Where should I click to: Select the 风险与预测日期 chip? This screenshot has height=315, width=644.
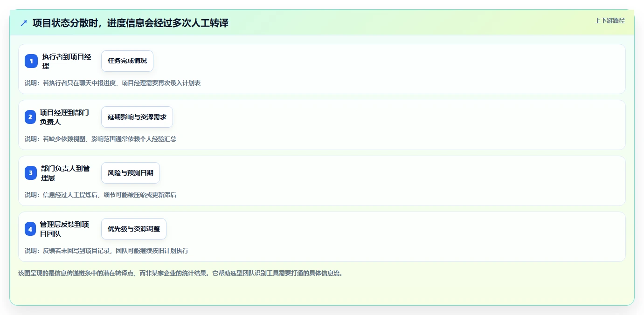coord(131,173)
